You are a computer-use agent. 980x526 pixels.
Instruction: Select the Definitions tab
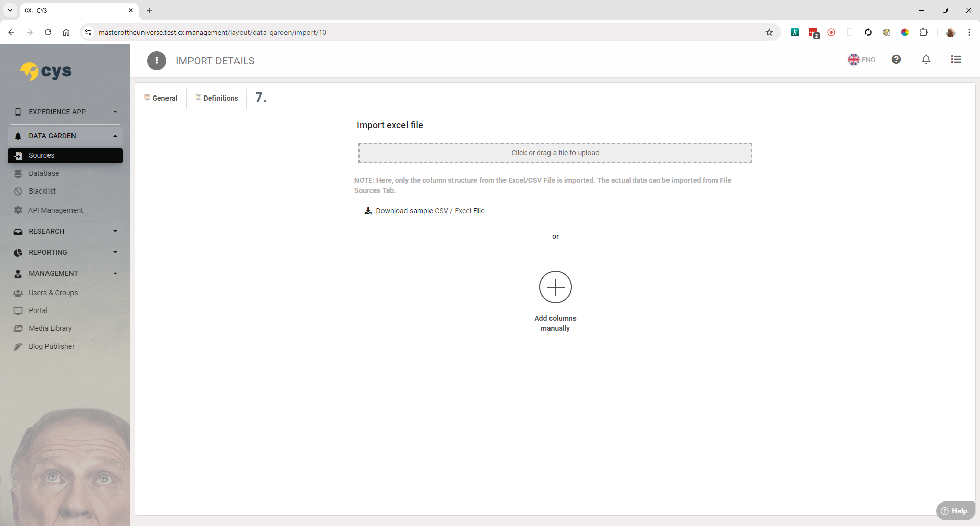coord(217,98)
